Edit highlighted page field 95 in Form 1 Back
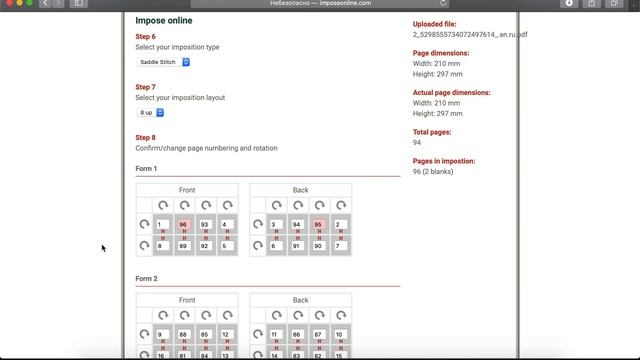Image resolution: width=640 pixels, height=360 pixels. point(319,224)
